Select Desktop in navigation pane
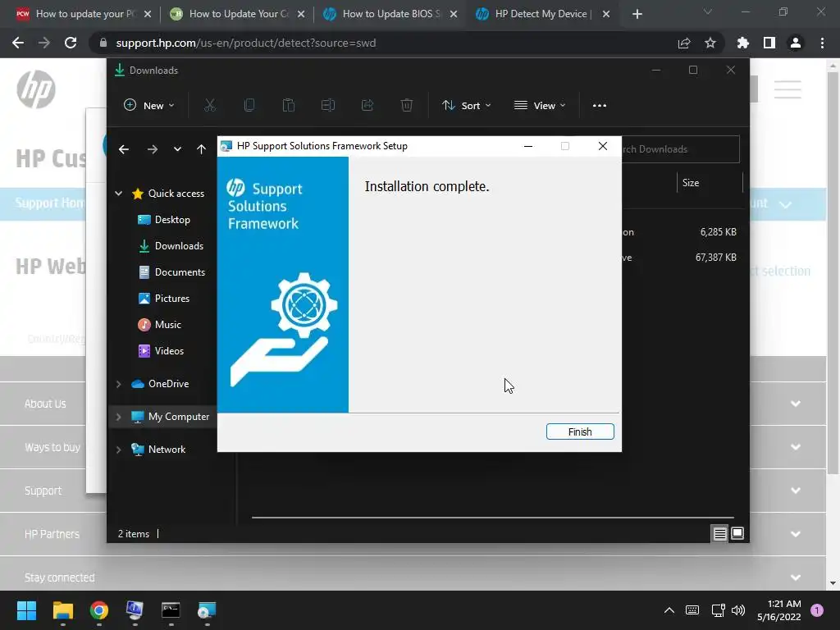 [x=164, y=220]
